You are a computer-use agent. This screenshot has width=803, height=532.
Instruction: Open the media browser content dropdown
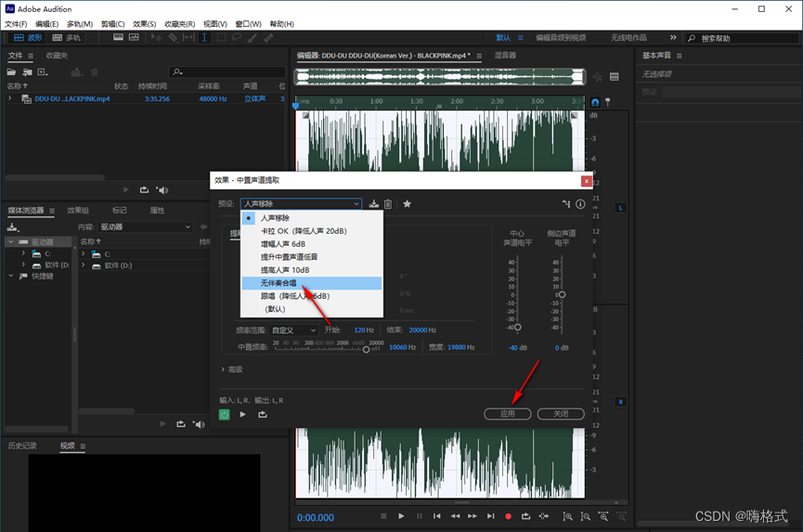click(146, 227)
